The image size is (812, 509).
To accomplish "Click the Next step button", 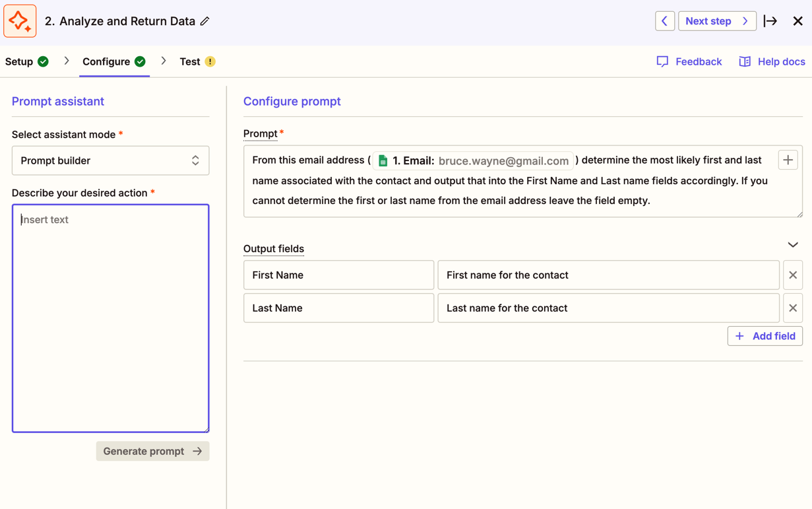I will click(717, 21).
